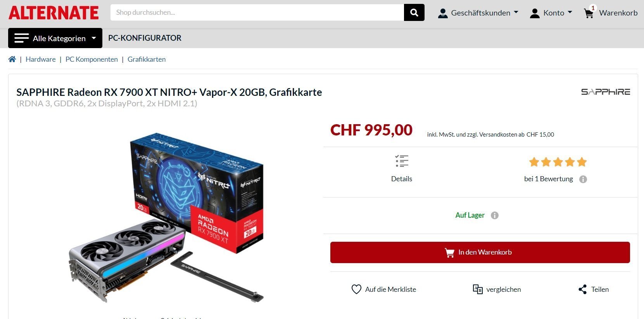
Task: Click the magnifier search button
Action: (x=414, y=12)
